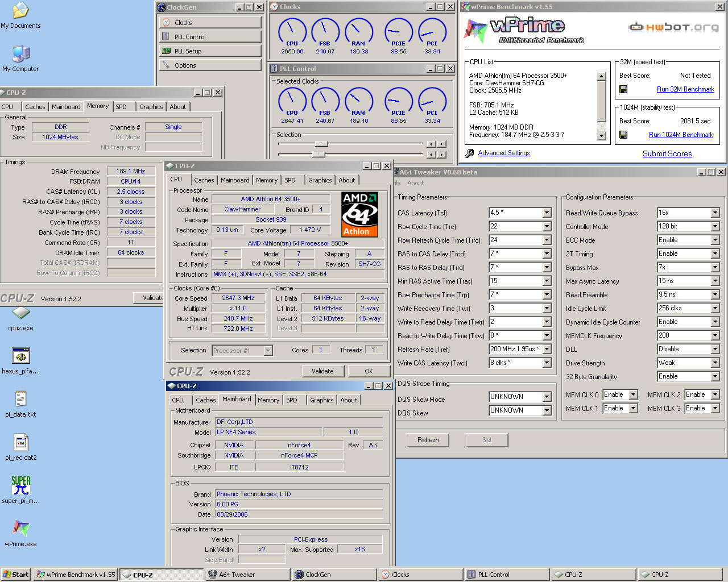Click RAM gauge in Clocks window
The image size is (728, 582).
(x=359, y=31)
